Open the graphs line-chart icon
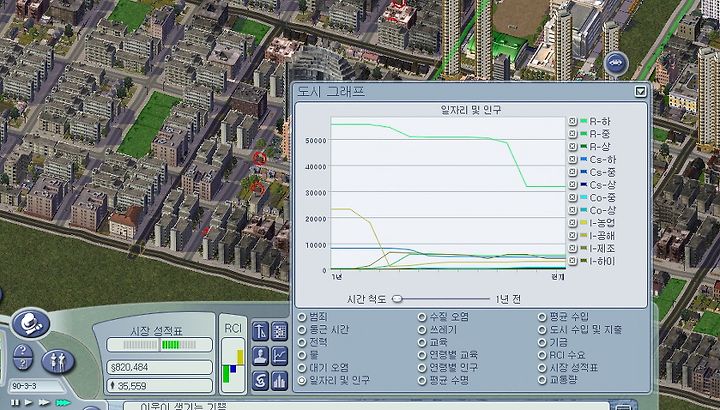The width and height of the screenshot is (720, 410). (279, 356)
